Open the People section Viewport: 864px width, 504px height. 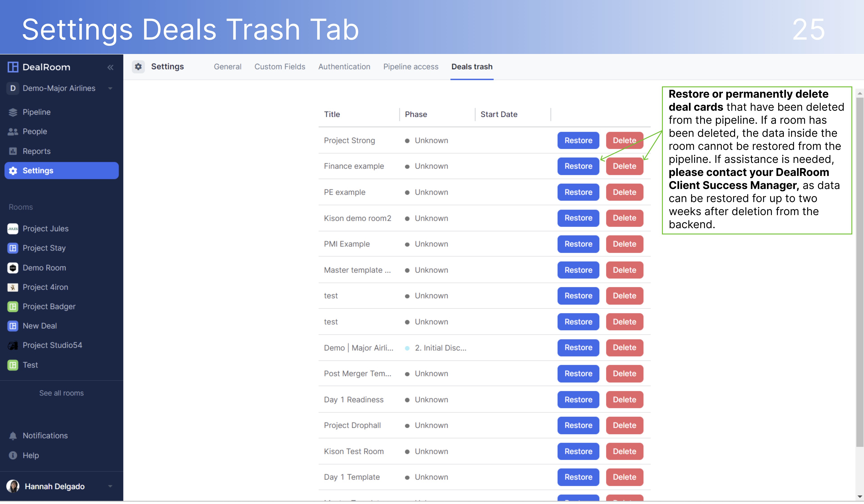coord(35,131)
